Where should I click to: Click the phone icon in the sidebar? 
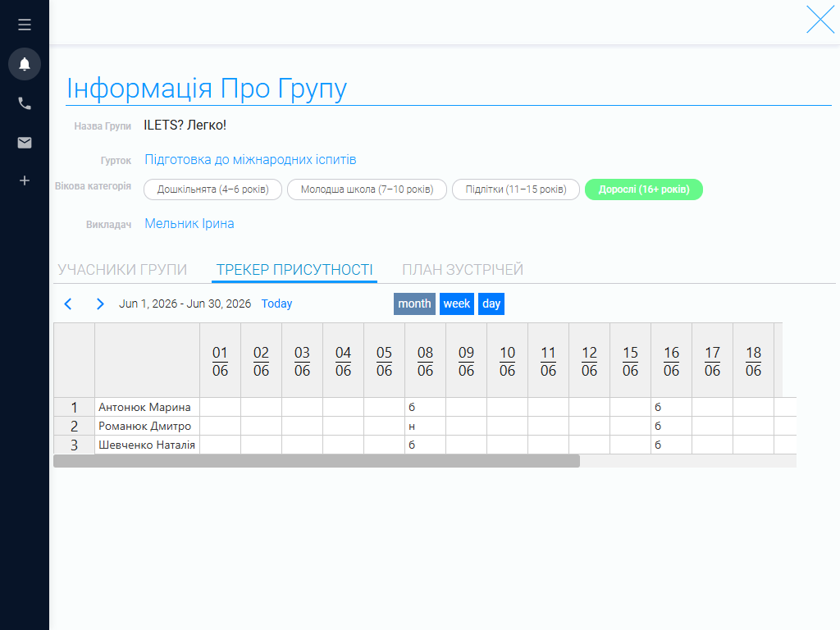click(x=25, y=103)
